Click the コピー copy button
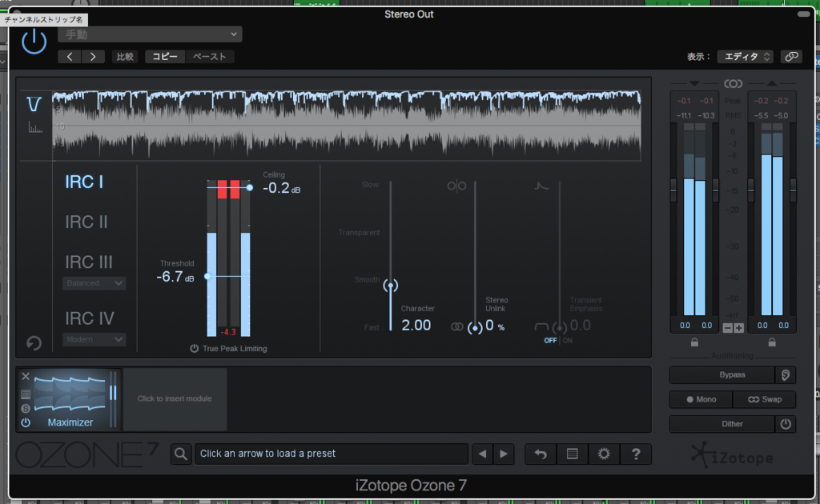This screenshot has height=504, width=820. pos(165,57)
